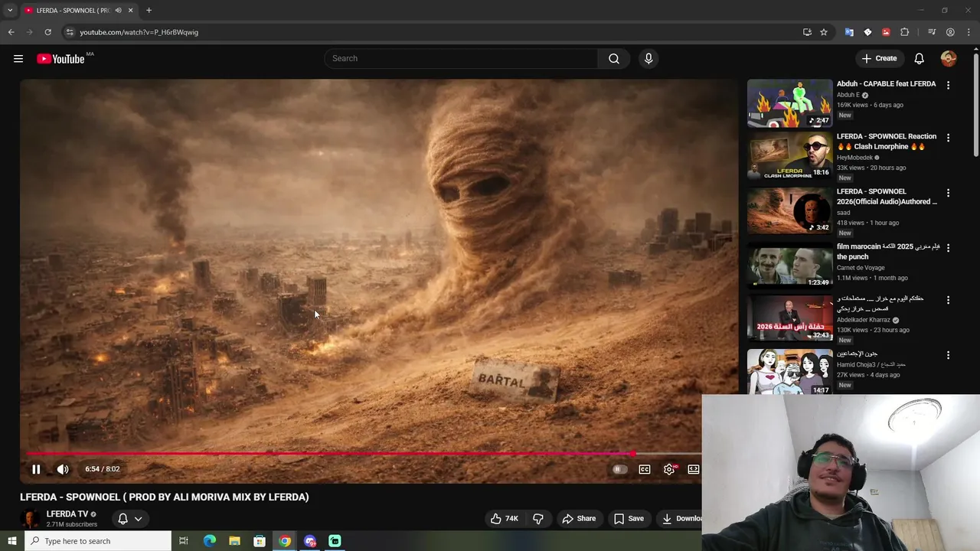Open options for Abduh - CAPABLE video
Image resolution: width=980 pixels, height=551 pixels.
coord(948,86)
